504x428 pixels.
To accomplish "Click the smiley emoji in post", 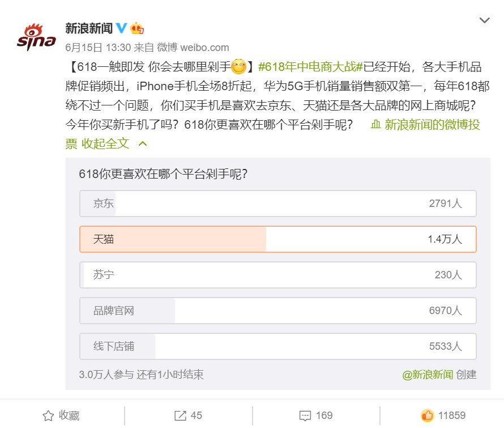I will pos(238,67).
